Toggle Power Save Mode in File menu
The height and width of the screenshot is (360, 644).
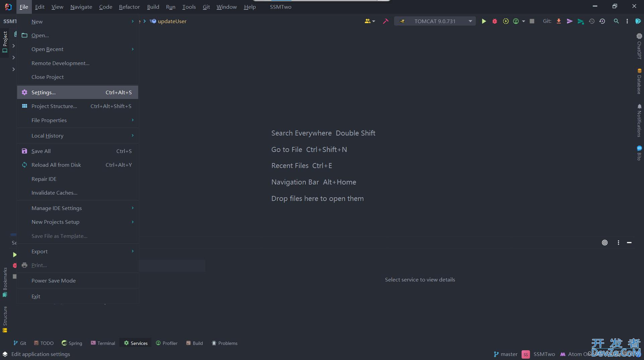pos(54,280)
